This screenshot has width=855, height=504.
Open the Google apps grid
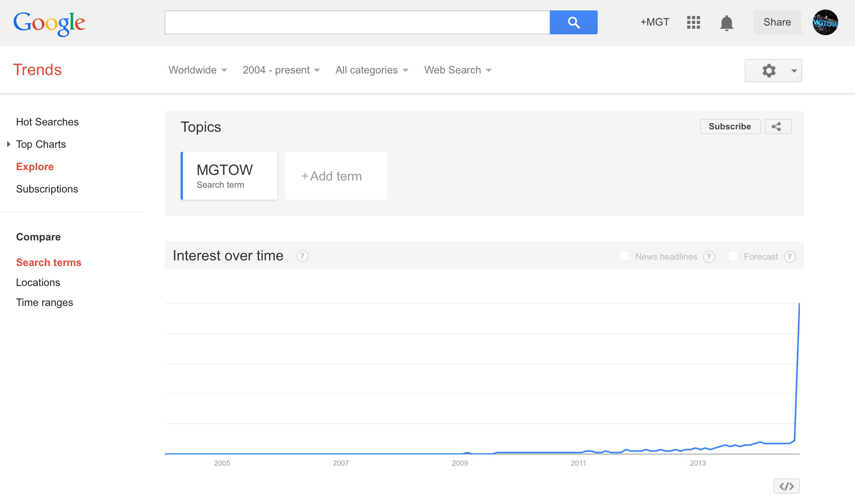click(x=694, y=22)
